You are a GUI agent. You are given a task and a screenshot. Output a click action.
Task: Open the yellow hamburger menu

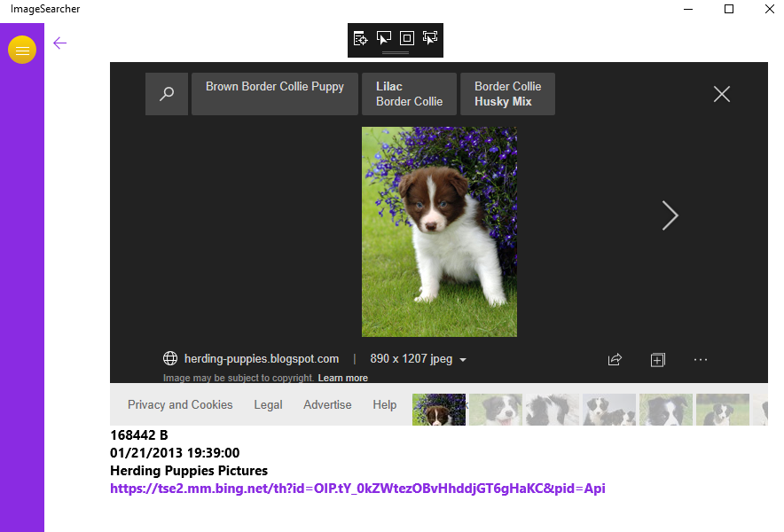22,51
